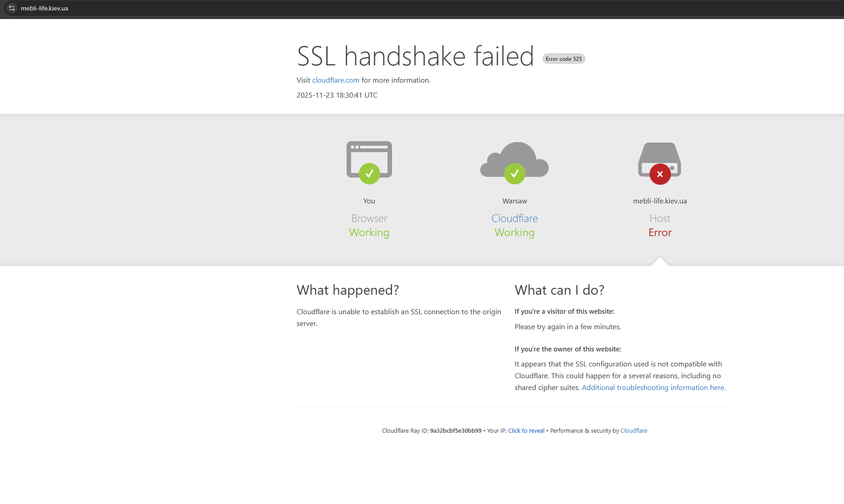The image size is (844, 504).
Task: Click the You label under browser icon
Action: pyautogui.click(x=369, y=201)
